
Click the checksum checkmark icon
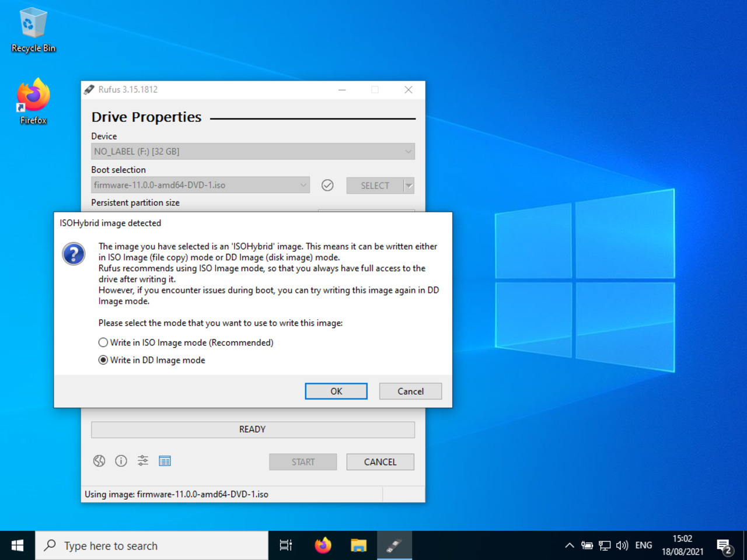click(x=327, y=185)
